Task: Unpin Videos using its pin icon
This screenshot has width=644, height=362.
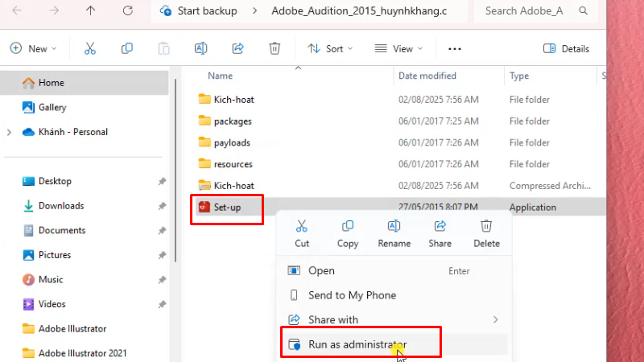Action: pyautogui.click(x=163, y=305)
